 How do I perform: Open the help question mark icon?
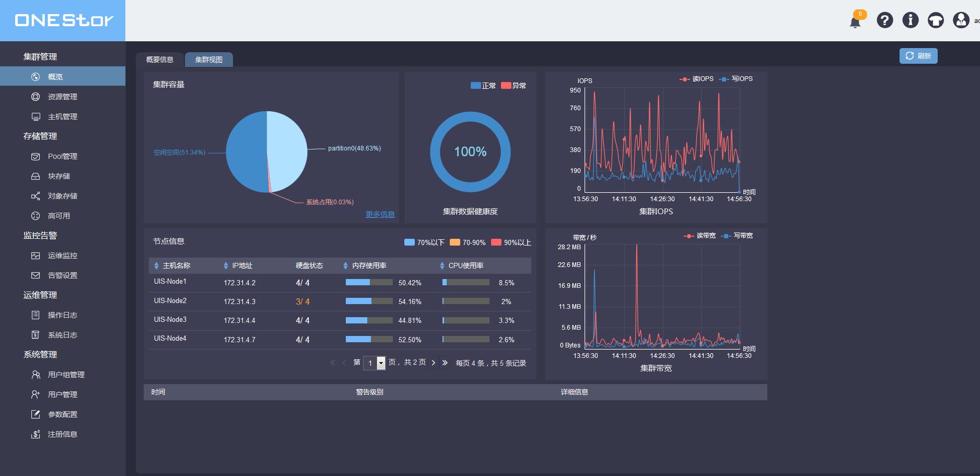(x=885, y=20)
